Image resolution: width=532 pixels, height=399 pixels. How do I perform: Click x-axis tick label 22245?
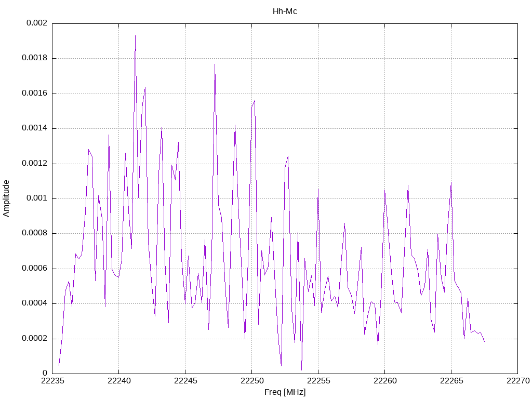185,381
